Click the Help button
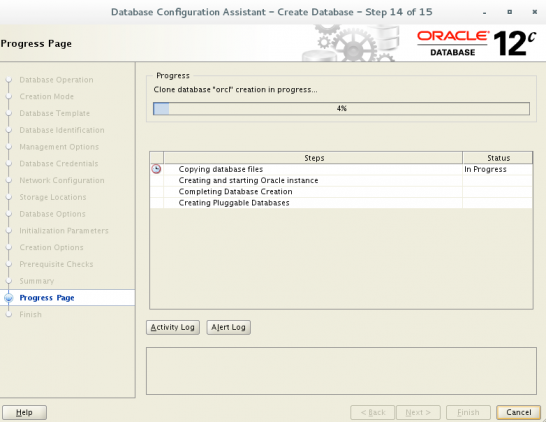This screenshot has width=546, height=422. [24, 412]
